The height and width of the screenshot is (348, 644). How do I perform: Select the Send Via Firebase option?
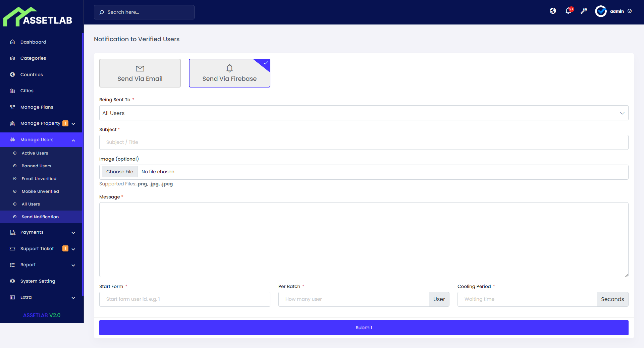tap(229, 73)
